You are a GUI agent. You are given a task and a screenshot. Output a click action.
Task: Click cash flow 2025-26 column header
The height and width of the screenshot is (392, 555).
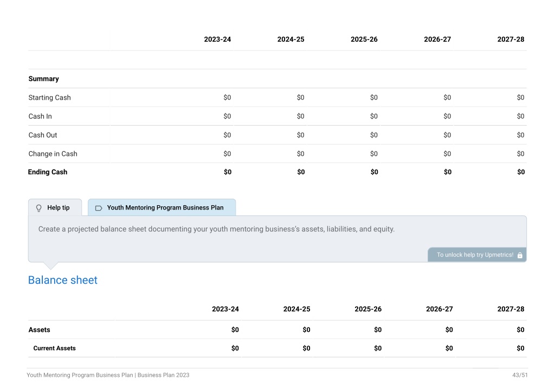point(364,39)
